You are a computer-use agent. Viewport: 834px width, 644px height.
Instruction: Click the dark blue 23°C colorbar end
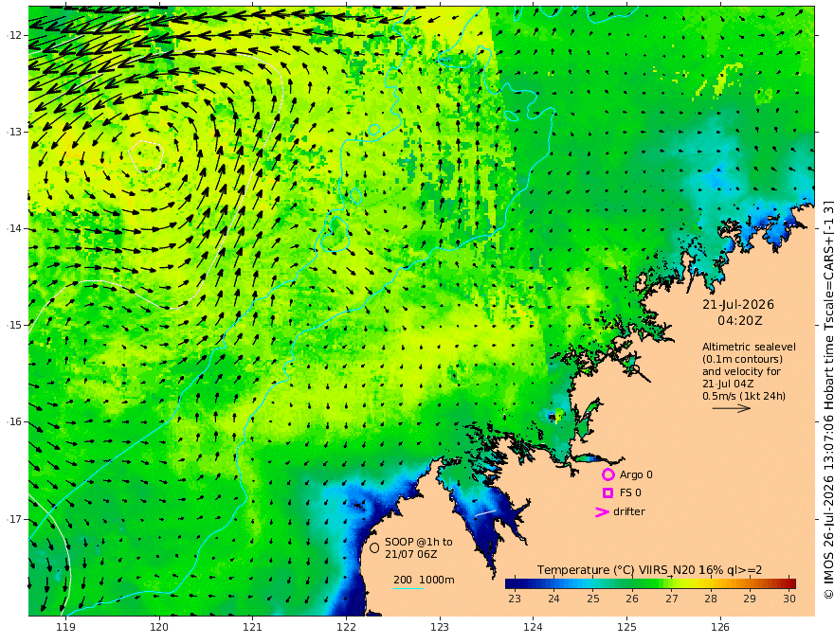pos(510,583)
